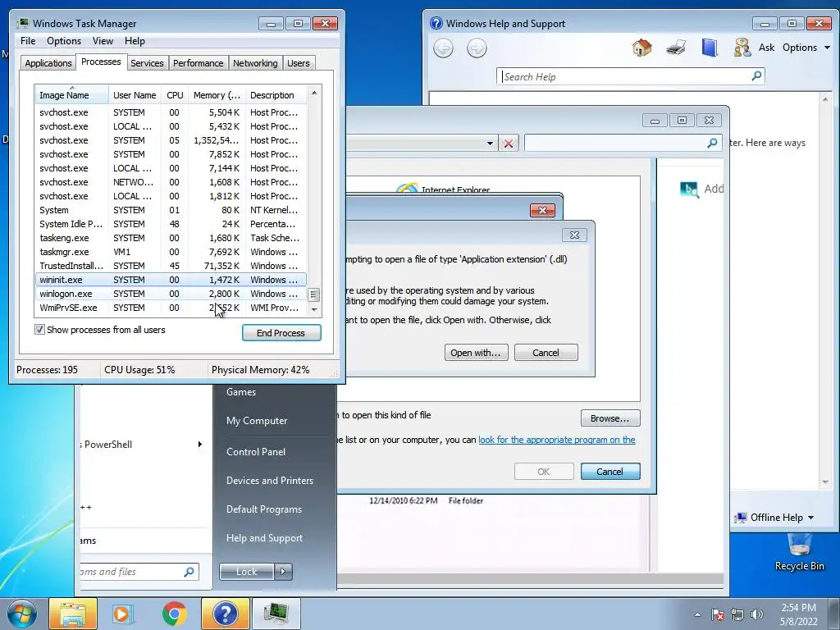Toggle Show processes from all users checkbox
840x630 pixels.
pyautogui.click(x=39, y=330)
